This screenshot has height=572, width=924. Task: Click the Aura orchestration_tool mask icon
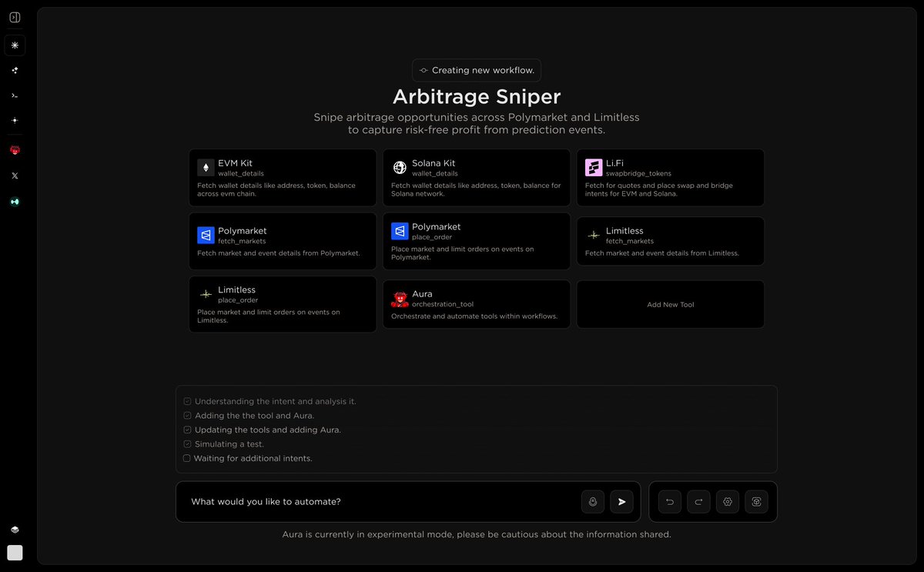click(400, 299)
